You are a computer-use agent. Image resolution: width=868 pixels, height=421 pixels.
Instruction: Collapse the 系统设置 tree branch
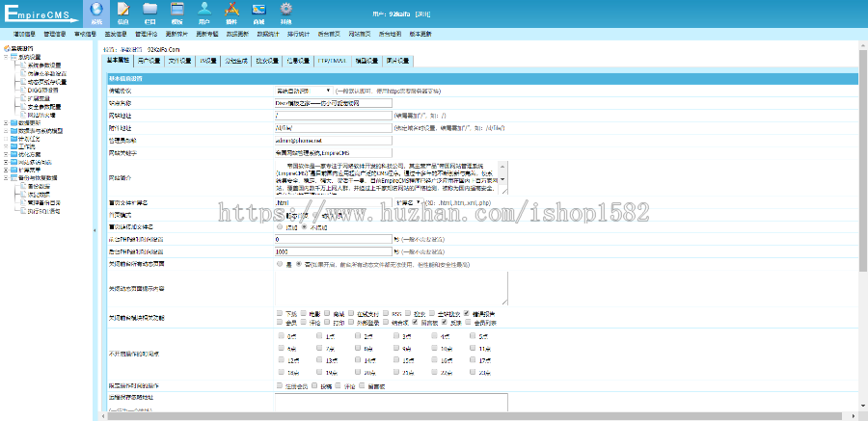6,57
